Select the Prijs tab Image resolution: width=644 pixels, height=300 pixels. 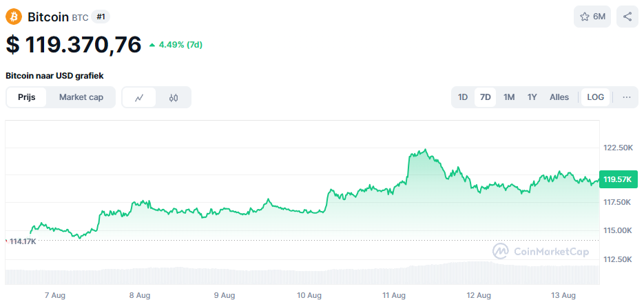point(27,97)
